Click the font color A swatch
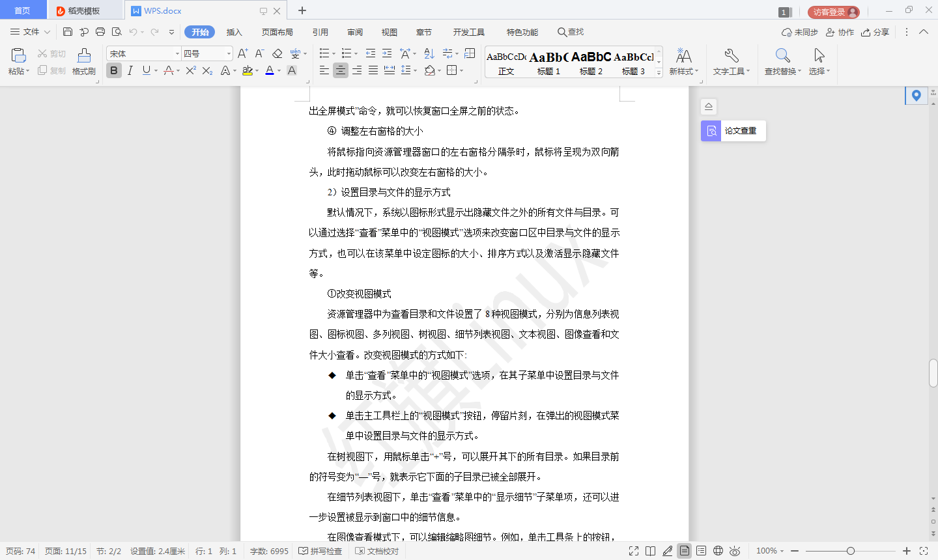The width and height of the screenshot is (938, 560). pyautogui.click(x=270, y=70)
